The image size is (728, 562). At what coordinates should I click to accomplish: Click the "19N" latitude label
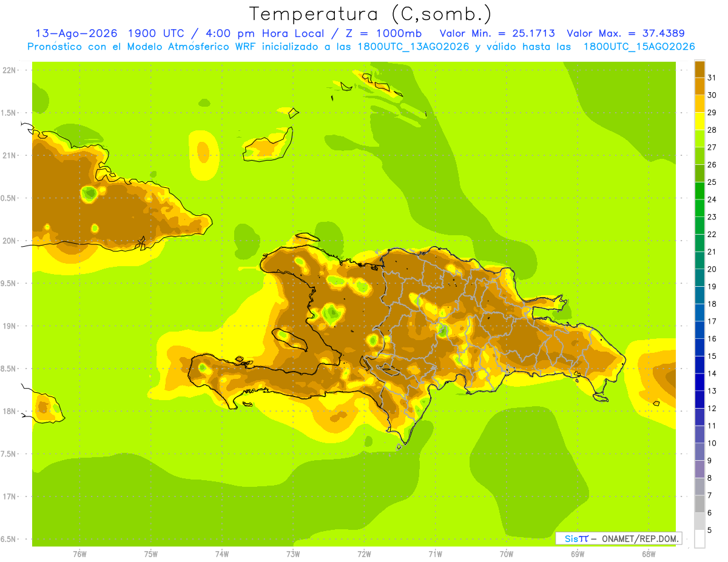(x=9, y=326)
